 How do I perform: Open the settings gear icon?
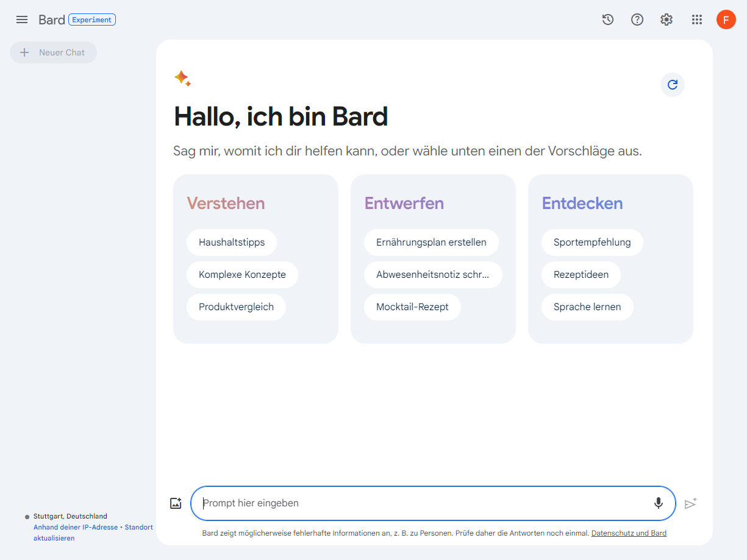coord(666,19)
